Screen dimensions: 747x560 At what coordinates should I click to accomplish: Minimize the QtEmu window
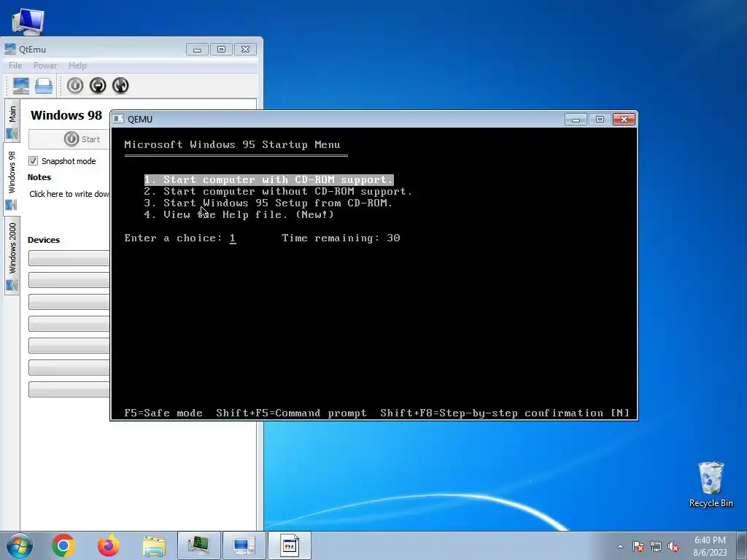point(197,49)
